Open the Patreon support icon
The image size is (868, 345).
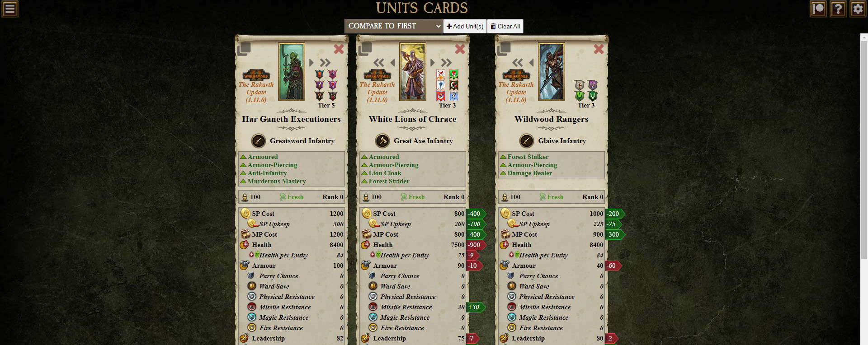818,9
